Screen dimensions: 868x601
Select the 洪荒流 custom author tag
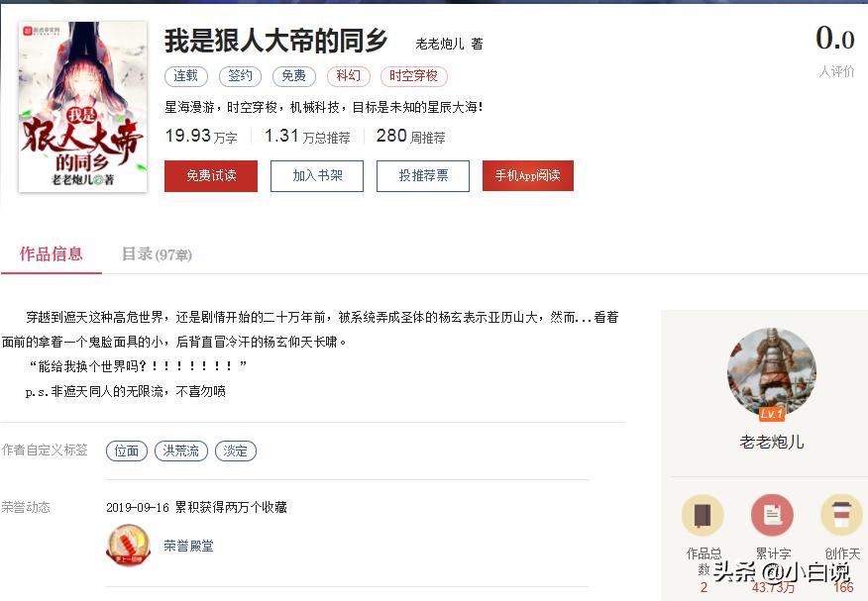181,451
